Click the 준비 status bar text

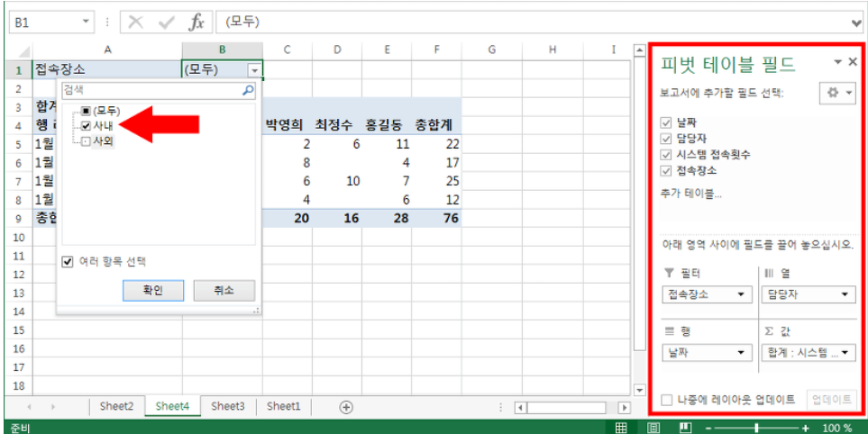20,428
